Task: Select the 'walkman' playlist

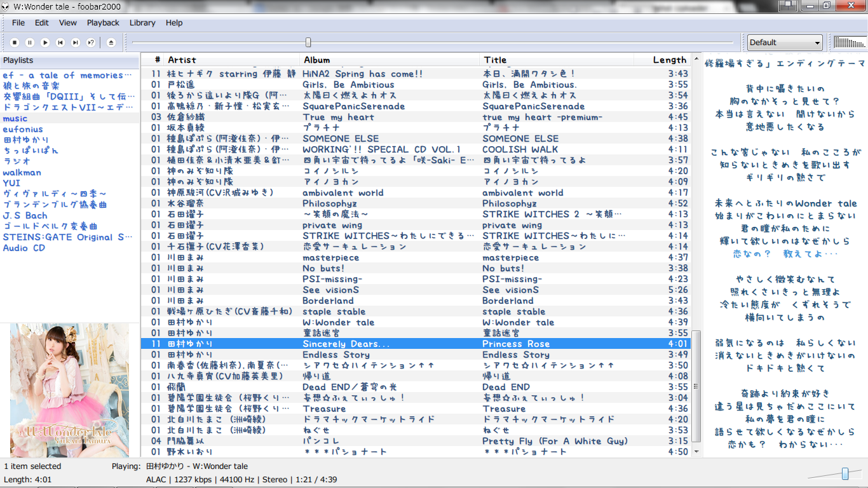Action: 22,172
